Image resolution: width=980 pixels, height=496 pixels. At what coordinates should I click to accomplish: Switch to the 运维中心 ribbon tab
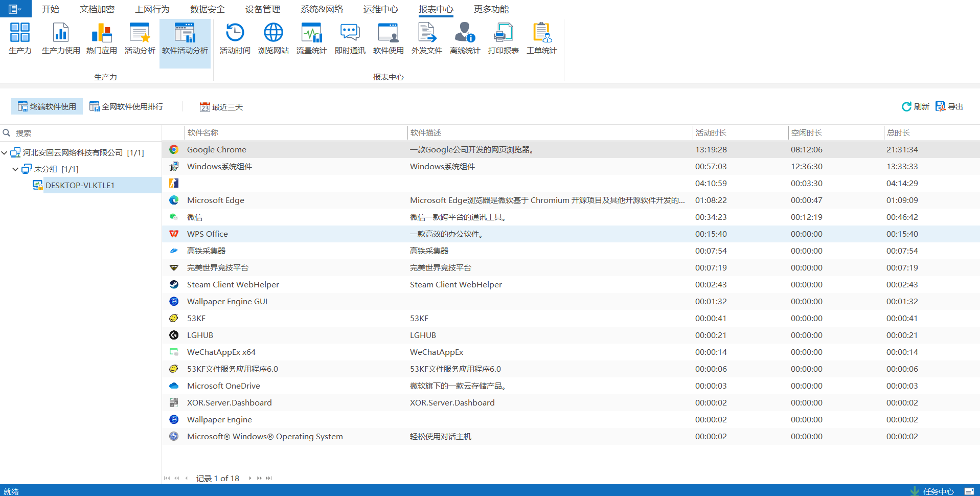pyautogui.click(x=380, y=9)
